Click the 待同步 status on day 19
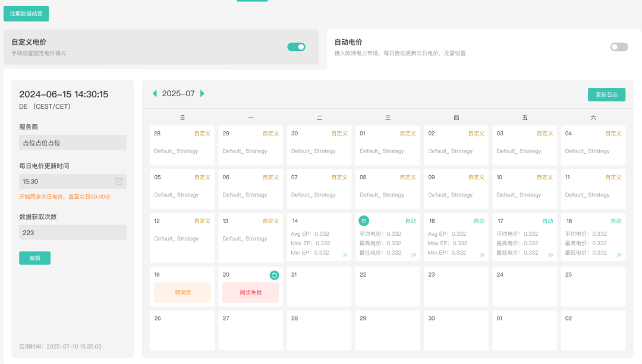 pos(182,292)
